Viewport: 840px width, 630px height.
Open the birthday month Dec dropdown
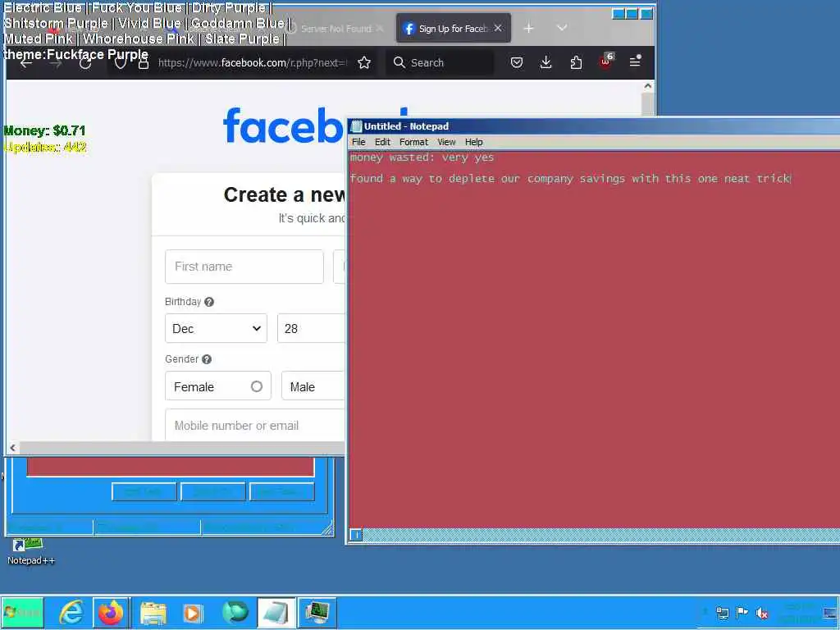(x=216, y=328)
